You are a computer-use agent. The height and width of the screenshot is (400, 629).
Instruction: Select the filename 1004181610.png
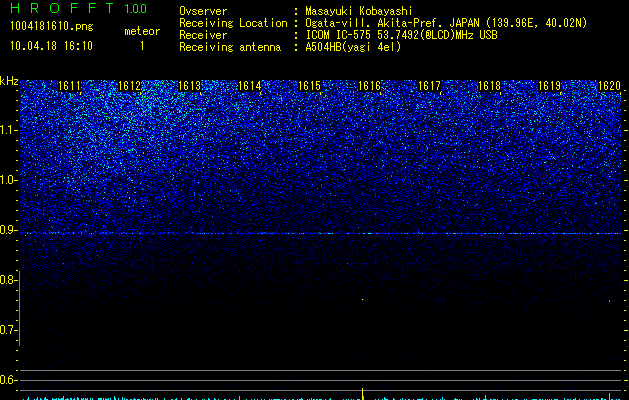pos(52,26)
